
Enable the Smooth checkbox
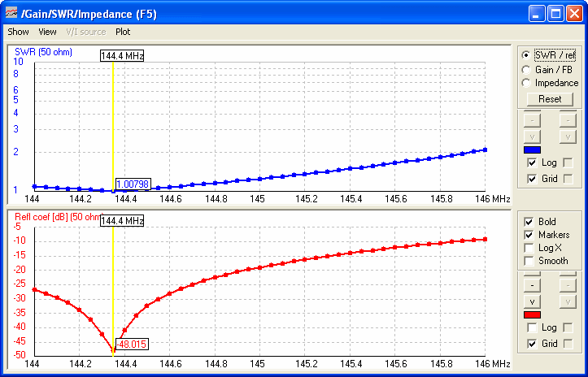tap(529, 261)
